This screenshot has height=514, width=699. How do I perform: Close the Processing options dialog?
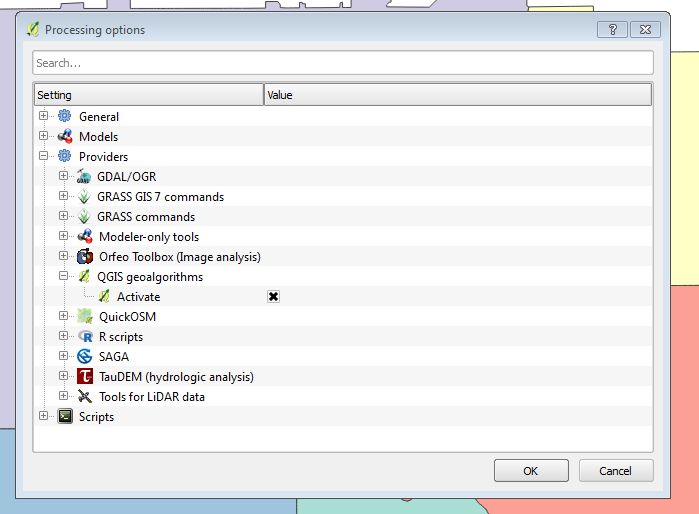click(645, 30)
